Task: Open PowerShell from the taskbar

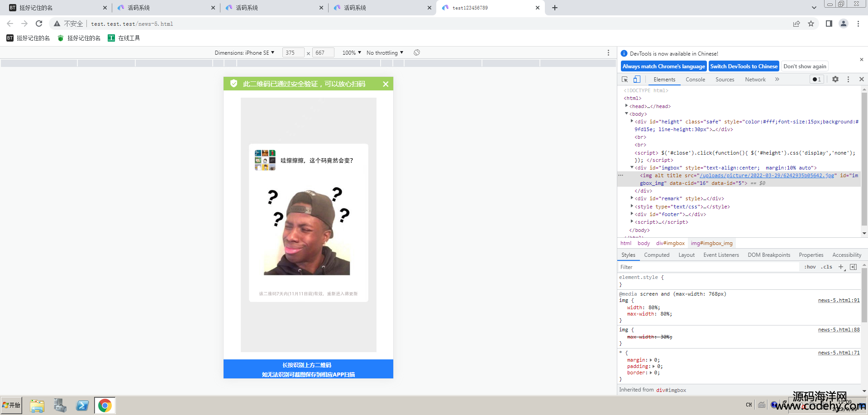Action: pyautogui.click(x=82, y=406)
